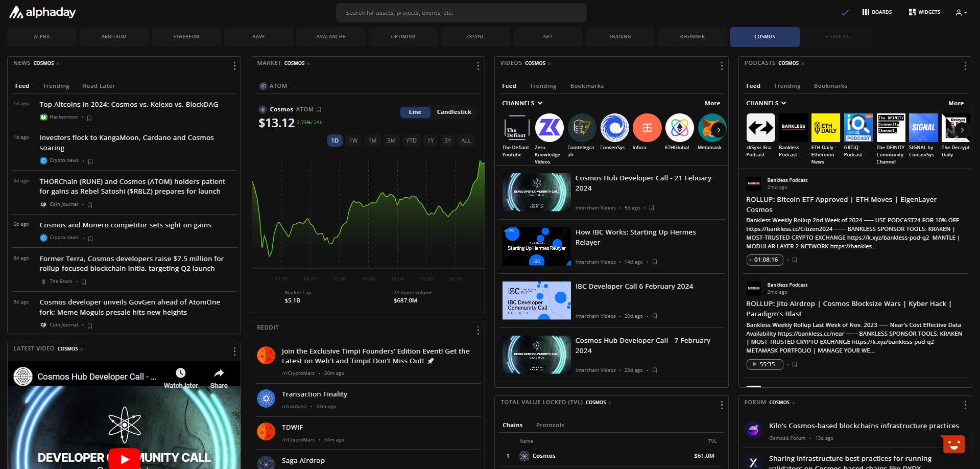
Task: Remove COSMOS tag from Videos widget
Action: [549, 64]
